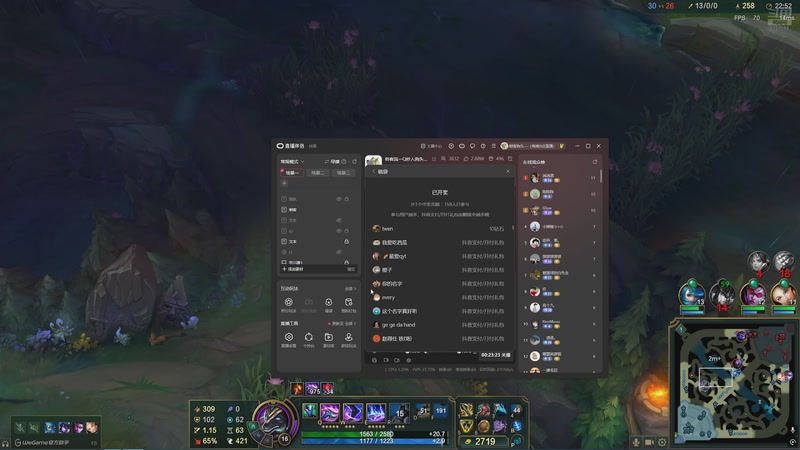Open the hamburger menu in streaming tool
800x450 pixels.
coord(493,146)
